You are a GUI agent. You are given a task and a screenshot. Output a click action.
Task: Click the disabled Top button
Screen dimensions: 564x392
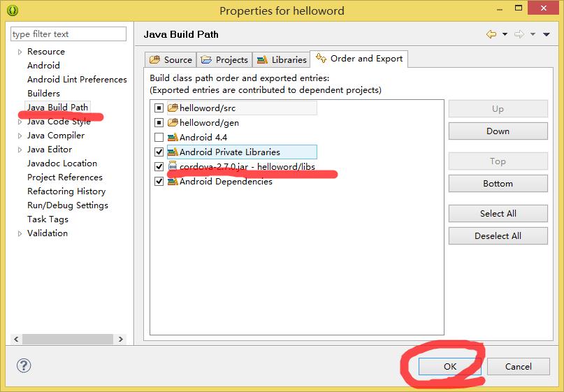tap(498, 161)
